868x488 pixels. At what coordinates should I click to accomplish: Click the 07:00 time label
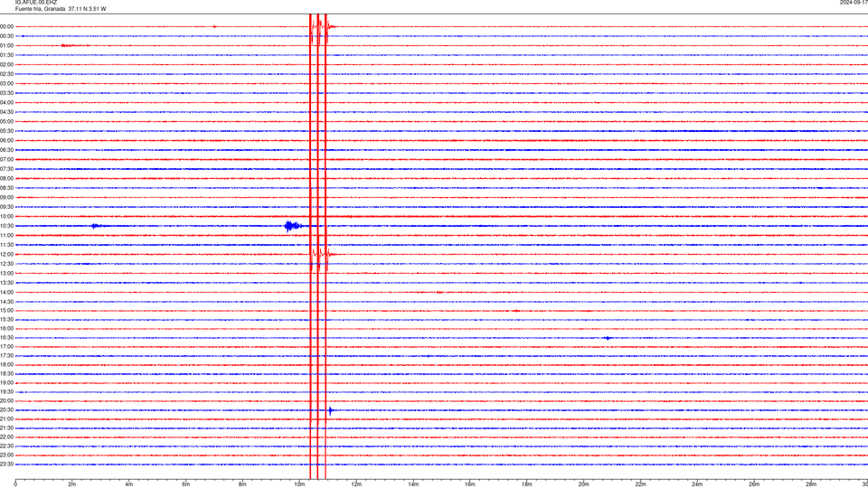click(x=7, y=159)
